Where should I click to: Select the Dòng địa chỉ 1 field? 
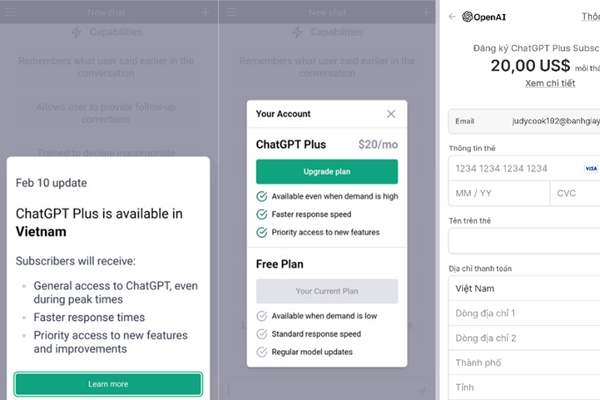pyautogui.click(x=524, y=313)
